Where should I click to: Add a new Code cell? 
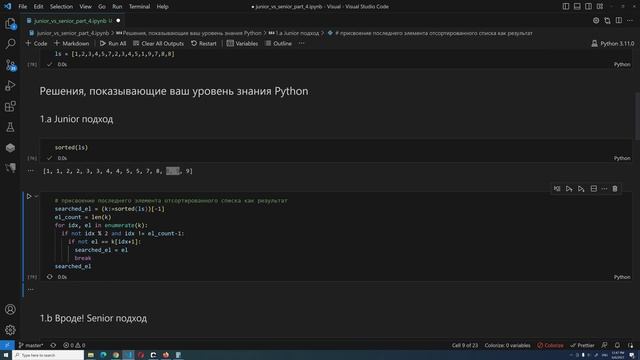(36, 43)
